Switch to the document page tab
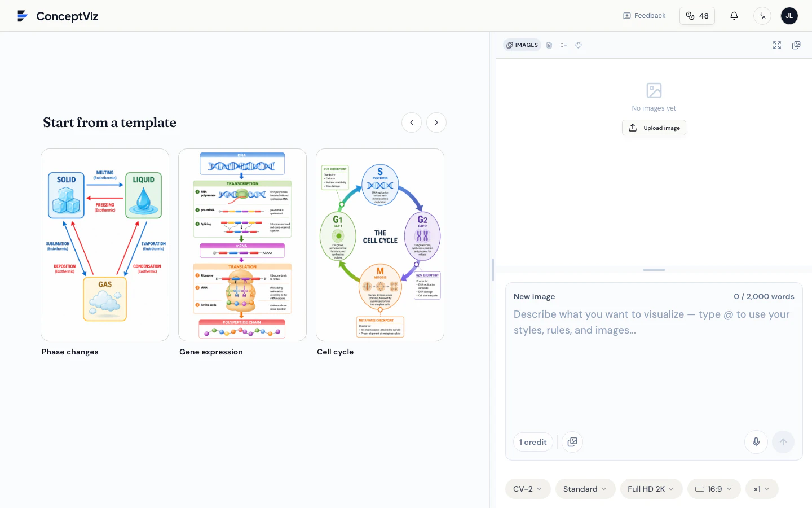Viewport: 812px width, 508px height. [549, 45]
